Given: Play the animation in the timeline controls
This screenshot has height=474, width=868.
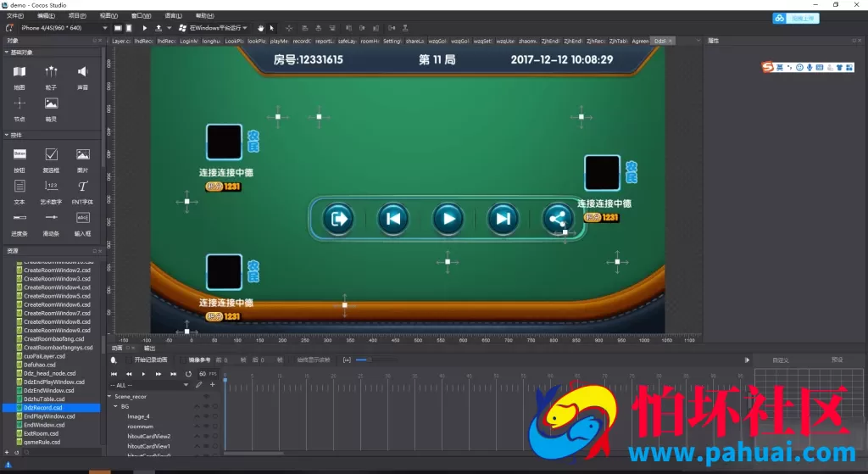Looking at the screenshot, I should 143,374.
